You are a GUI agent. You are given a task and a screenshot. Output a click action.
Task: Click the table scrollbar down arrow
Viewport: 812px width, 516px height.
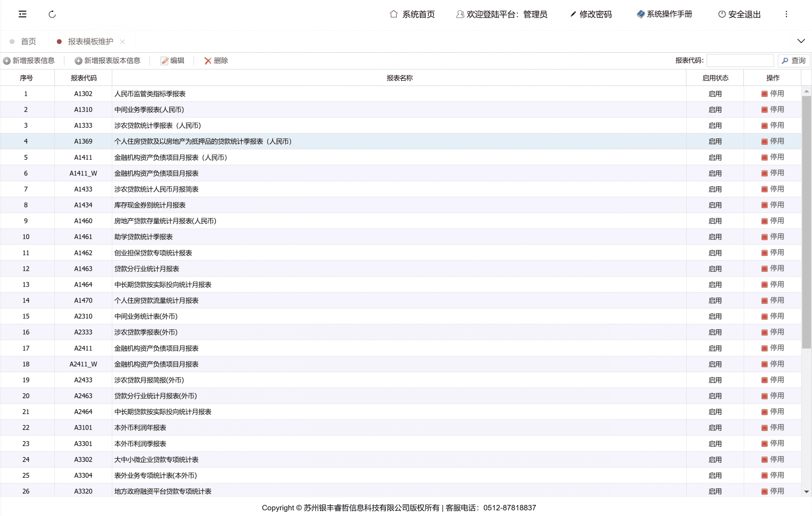pos(806,492)
